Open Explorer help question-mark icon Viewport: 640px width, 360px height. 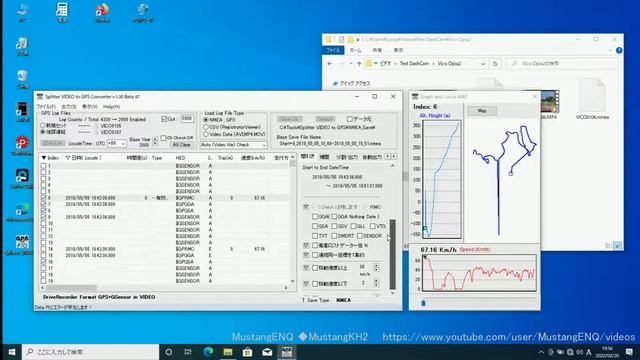click(x=619, y=50)
